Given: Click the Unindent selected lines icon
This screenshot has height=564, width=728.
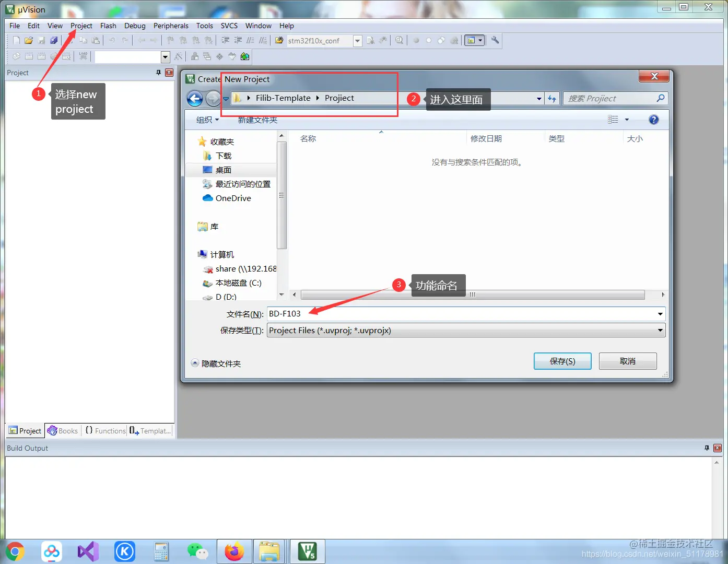Looking at the screenshot, I should click(238, 40).
